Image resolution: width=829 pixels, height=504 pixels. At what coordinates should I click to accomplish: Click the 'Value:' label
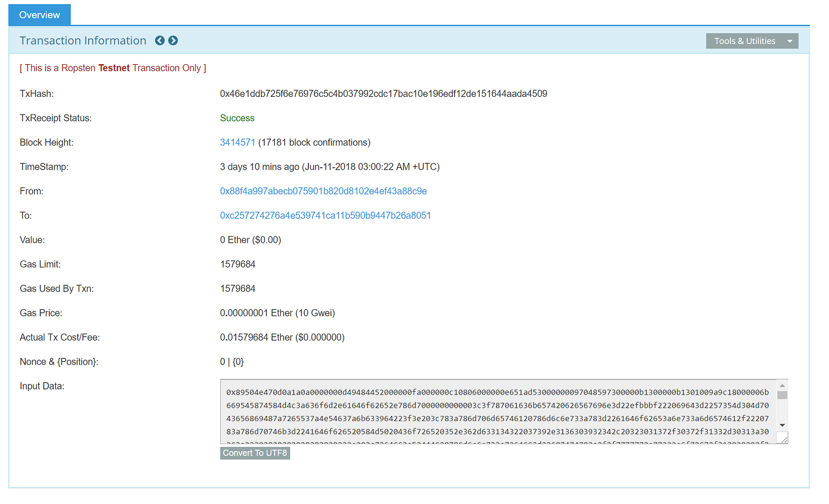(x=33, y=240)
